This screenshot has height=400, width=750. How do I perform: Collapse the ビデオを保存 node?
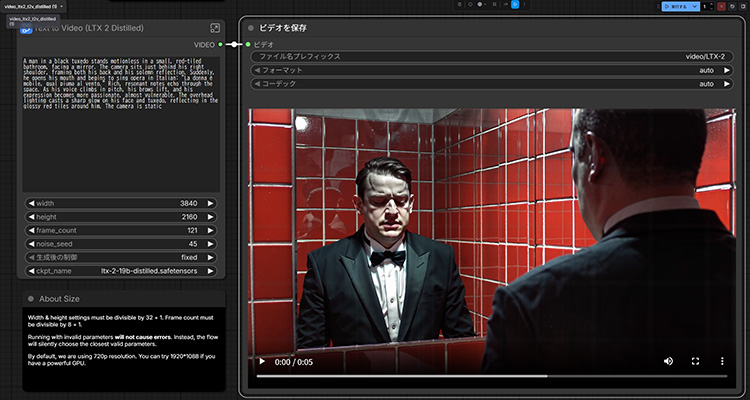251,28
